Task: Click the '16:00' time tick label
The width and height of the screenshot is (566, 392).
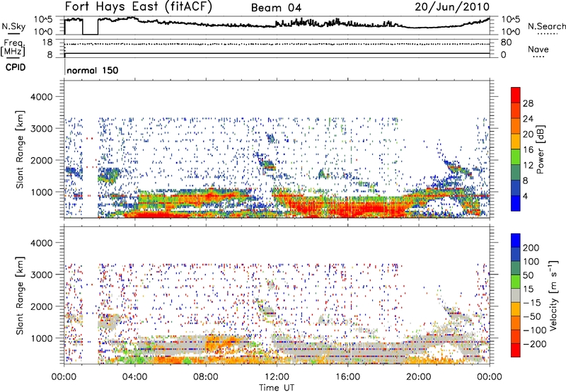Action: (x=347, y=377)
